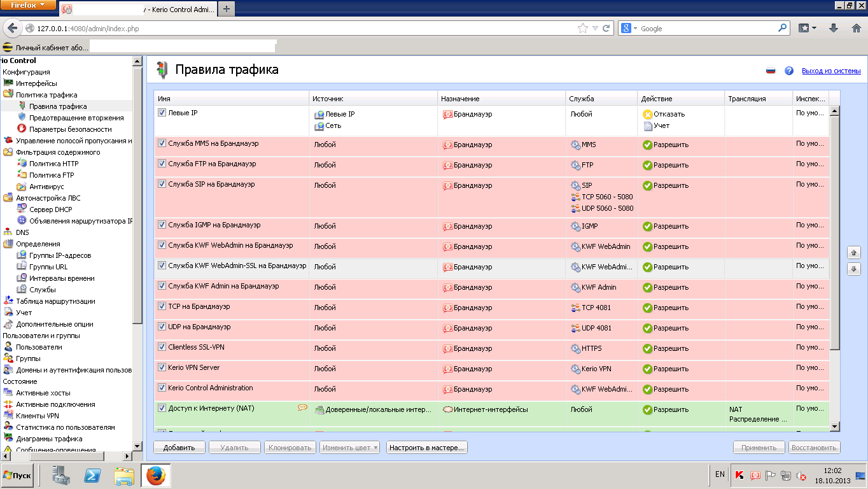Screen dimensions: 868x489
Task: Click the Политика HTTP icon
Action: [x=22, y=164]
